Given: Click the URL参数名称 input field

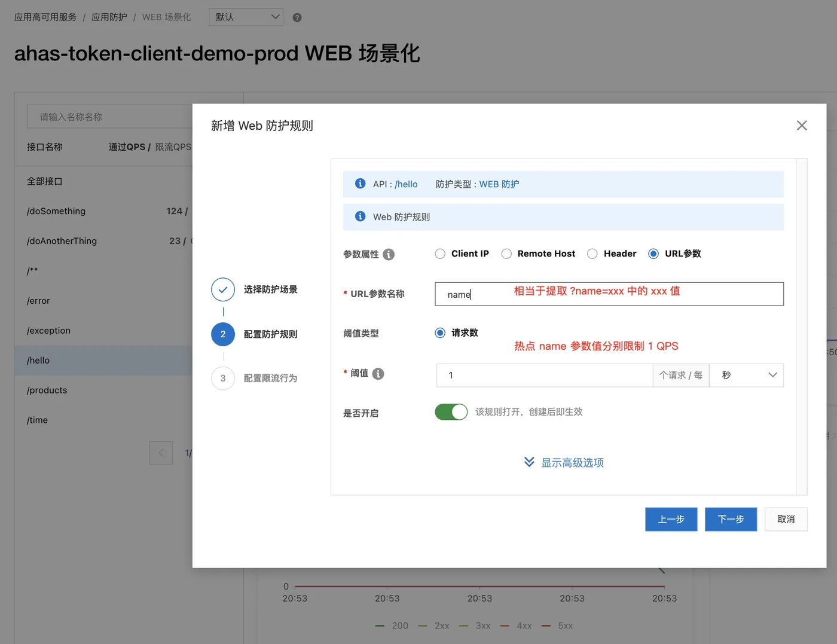Looking at the screenshot, I should click(x=609, y=294).
